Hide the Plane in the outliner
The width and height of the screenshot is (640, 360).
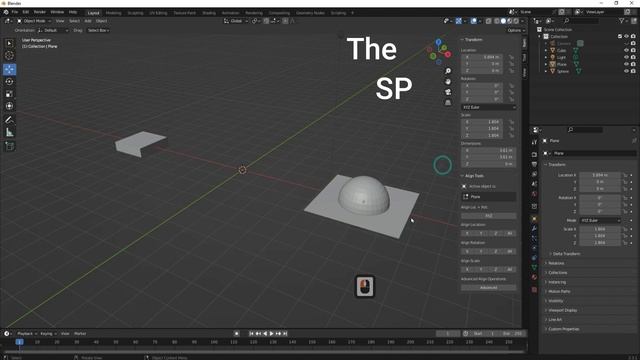pyautogui.click(x=626, y=64)
